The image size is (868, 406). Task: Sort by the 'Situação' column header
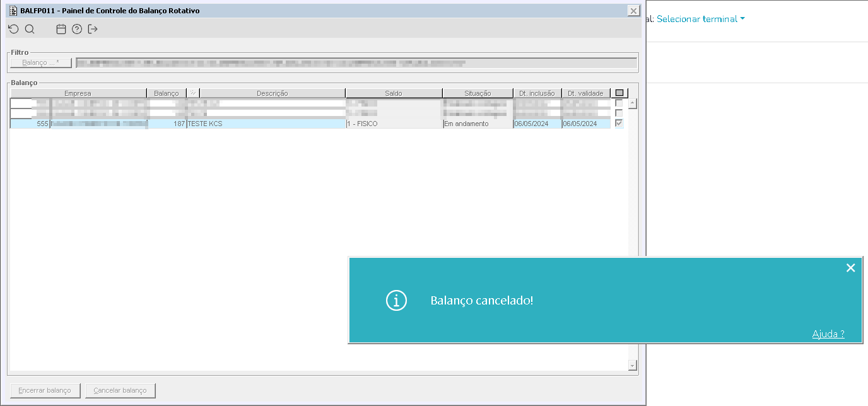click(478, 93)
